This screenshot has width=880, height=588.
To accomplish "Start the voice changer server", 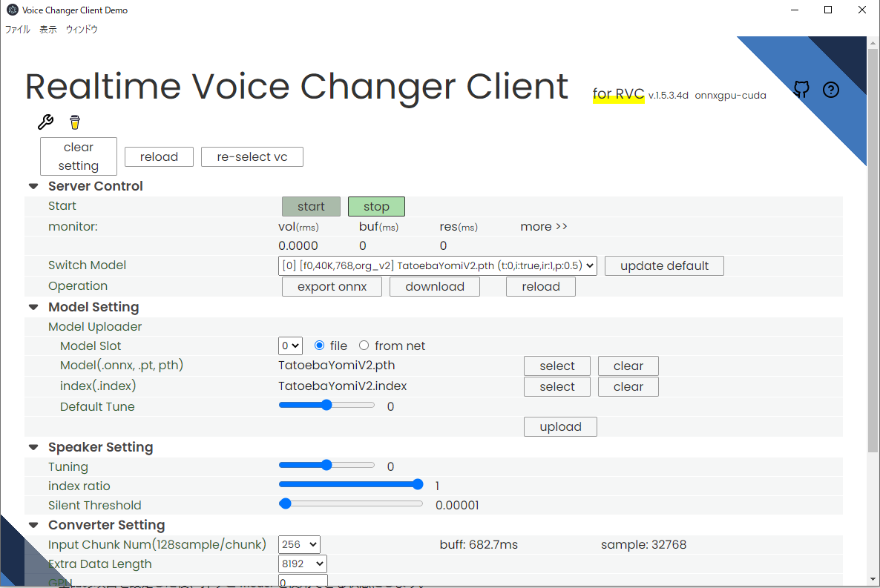I will point(311,206).
